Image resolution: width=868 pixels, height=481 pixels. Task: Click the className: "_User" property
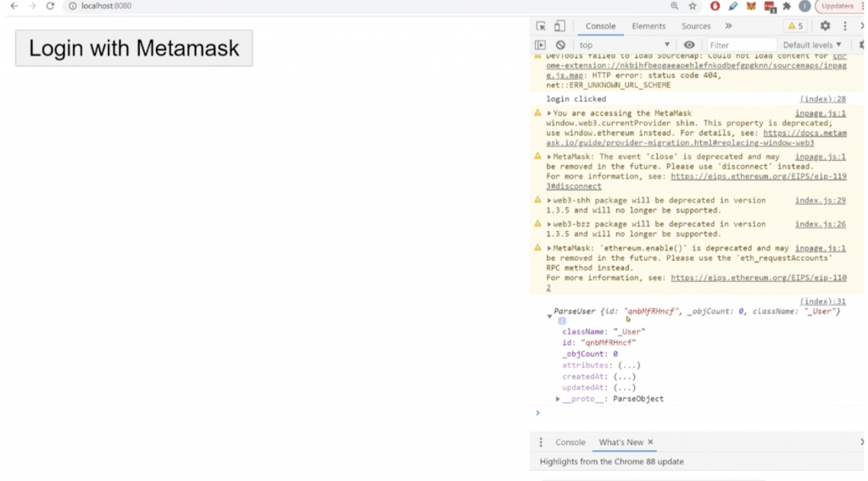[604, 332]
